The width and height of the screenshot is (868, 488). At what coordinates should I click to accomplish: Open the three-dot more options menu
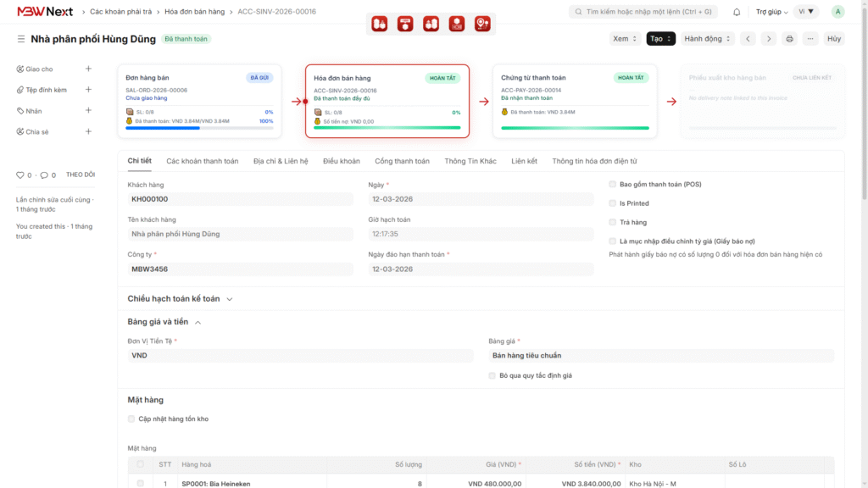point(810,39)
